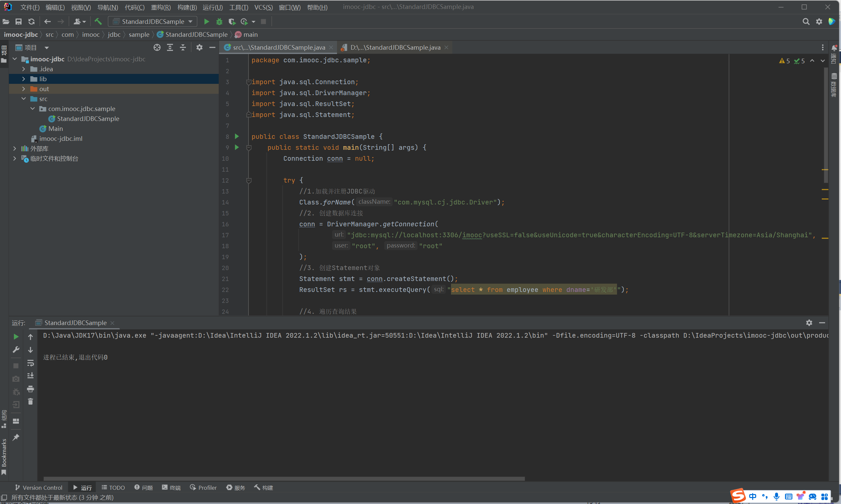Open the 代码(C) menu
The height and width of the screenshot is (504, 841).
pyautogui.click(x=135, y=7)
